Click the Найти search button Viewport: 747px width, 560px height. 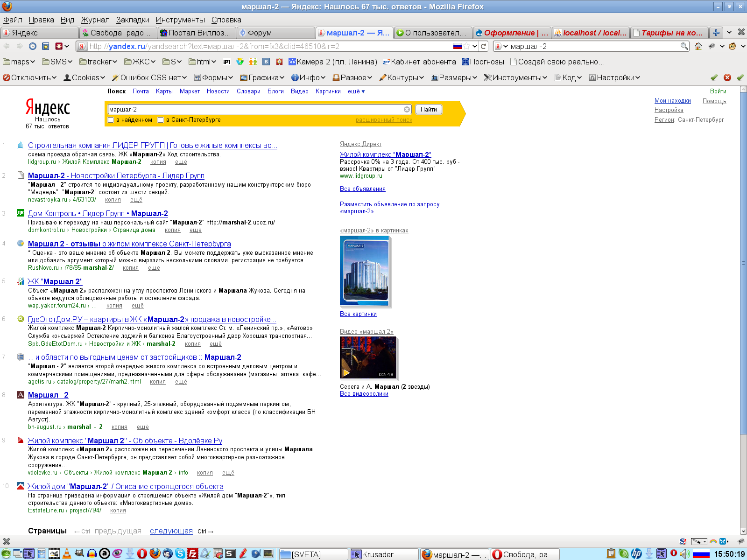[429, 109]
